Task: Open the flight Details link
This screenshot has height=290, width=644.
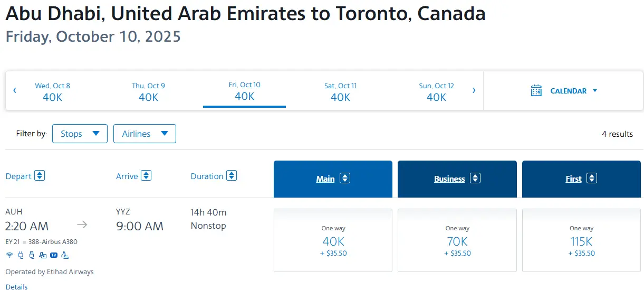Action: pos(16,287)
